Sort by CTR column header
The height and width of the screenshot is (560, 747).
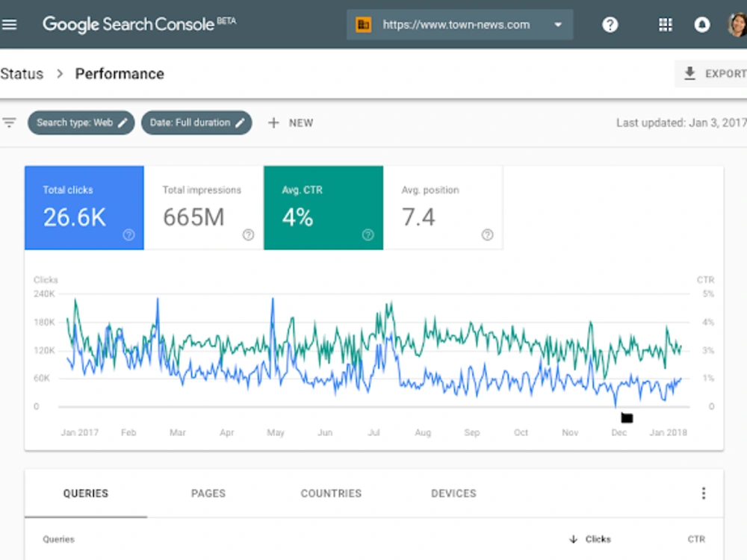tap(696, 539)
